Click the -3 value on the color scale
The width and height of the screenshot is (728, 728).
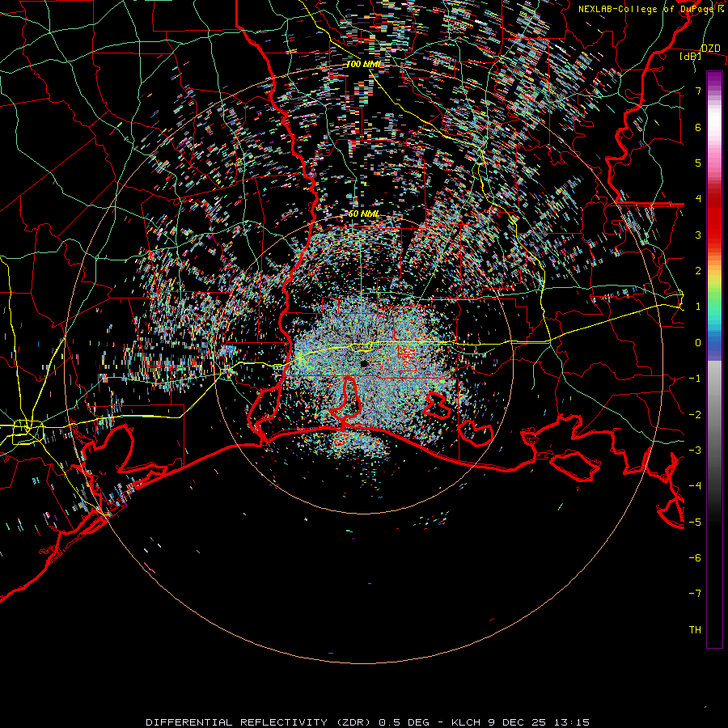[x=695, y=451]
